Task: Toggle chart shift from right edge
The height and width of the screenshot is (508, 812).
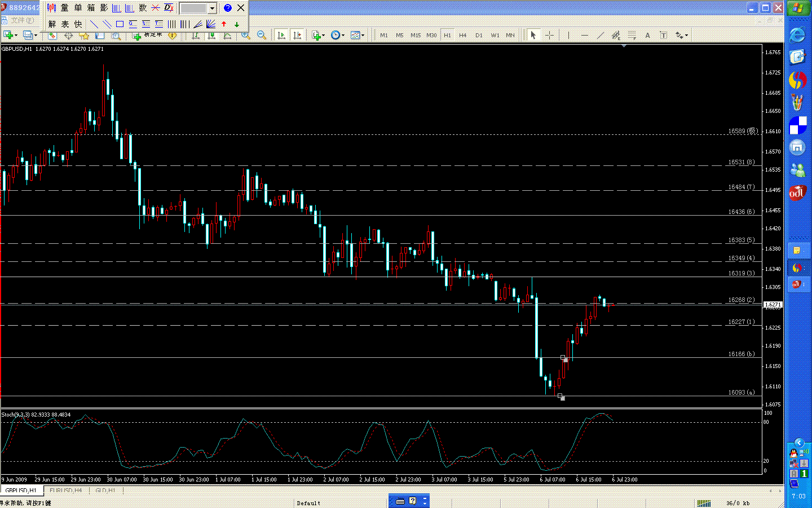Action: click(297, 35)
